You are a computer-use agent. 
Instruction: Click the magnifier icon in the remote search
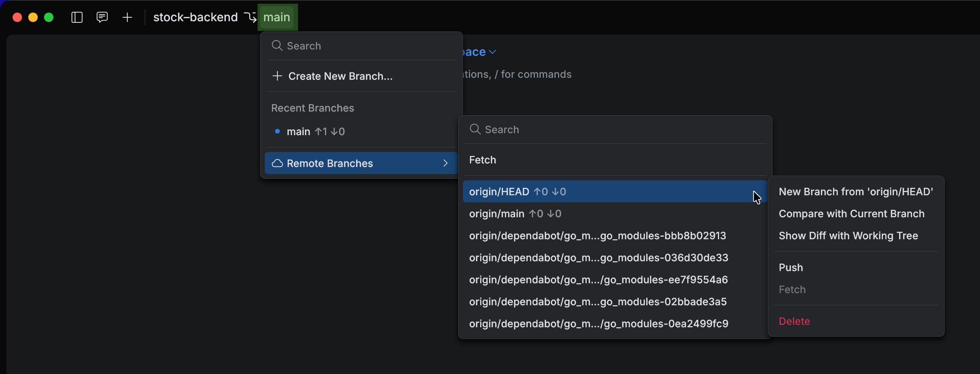pos(475,130)
